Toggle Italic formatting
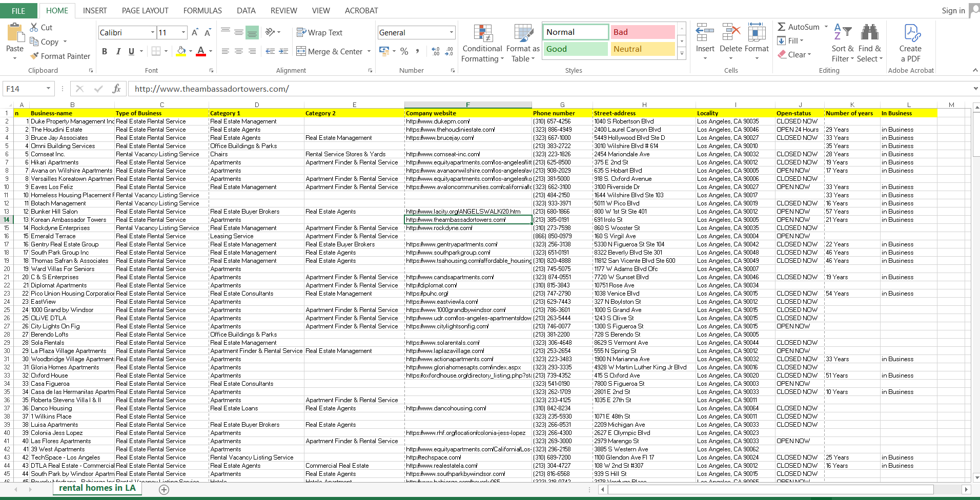 click(x=118, y=51)
